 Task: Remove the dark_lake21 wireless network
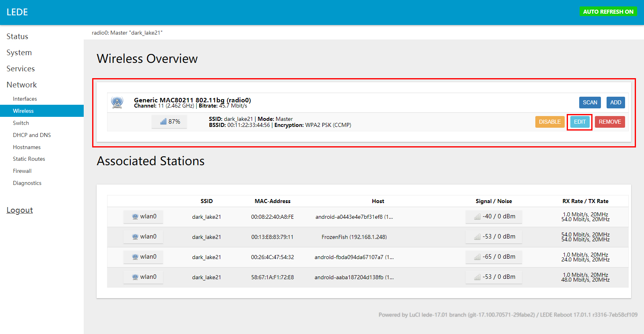tap(609, 122)
